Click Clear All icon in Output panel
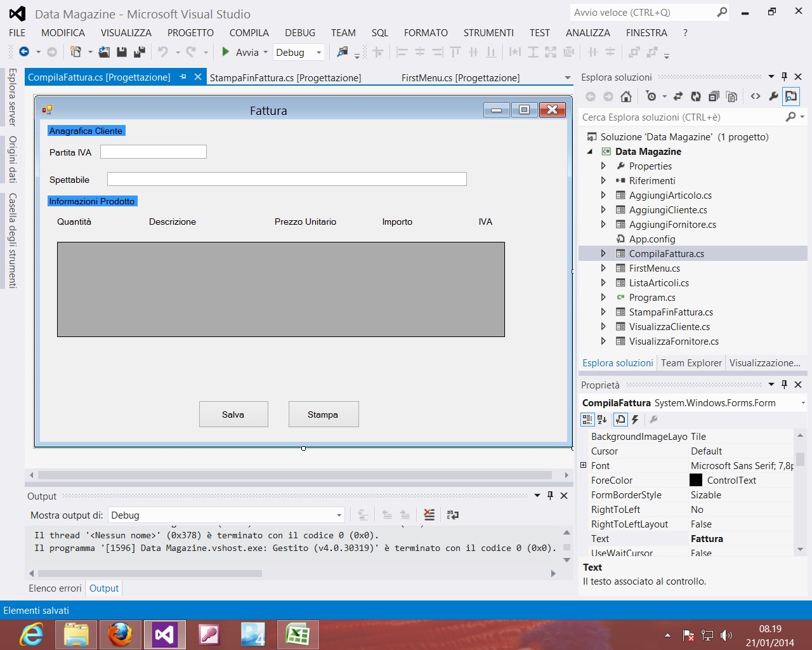The height and width of the screenshot is (650, 812). coord(429,515)
